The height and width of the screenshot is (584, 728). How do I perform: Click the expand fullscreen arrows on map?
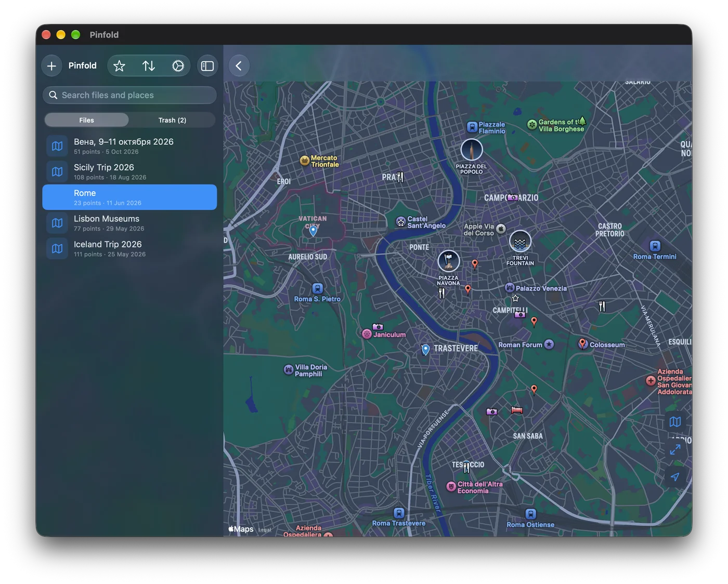pyautogui.click(x=675, y=449)
